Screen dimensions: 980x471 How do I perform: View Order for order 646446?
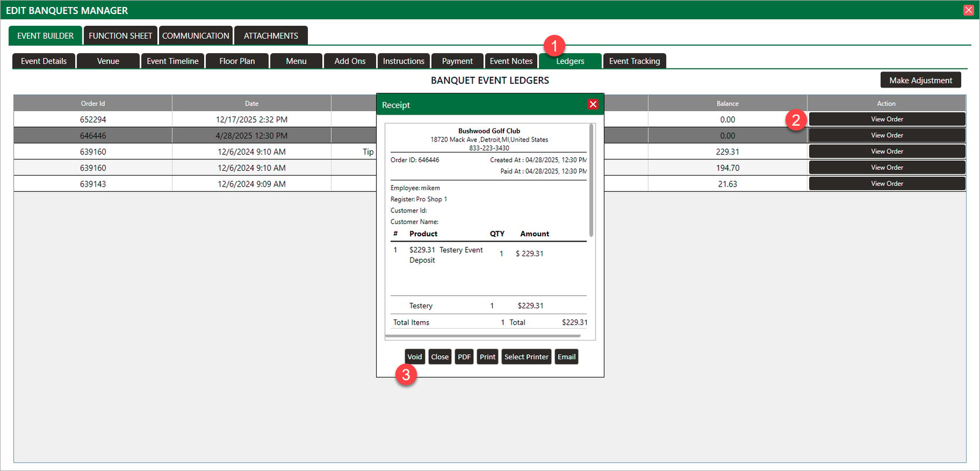[887, 135]
